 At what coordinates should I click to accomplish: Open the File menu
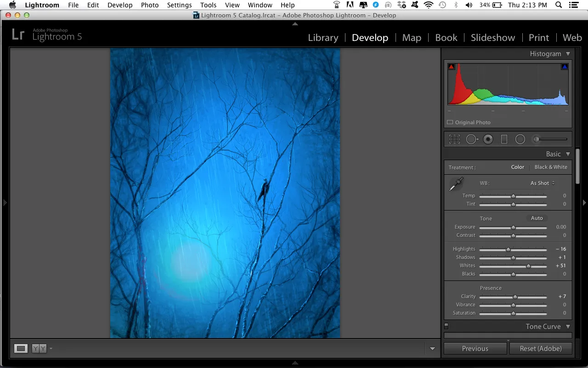coord(73,5)
